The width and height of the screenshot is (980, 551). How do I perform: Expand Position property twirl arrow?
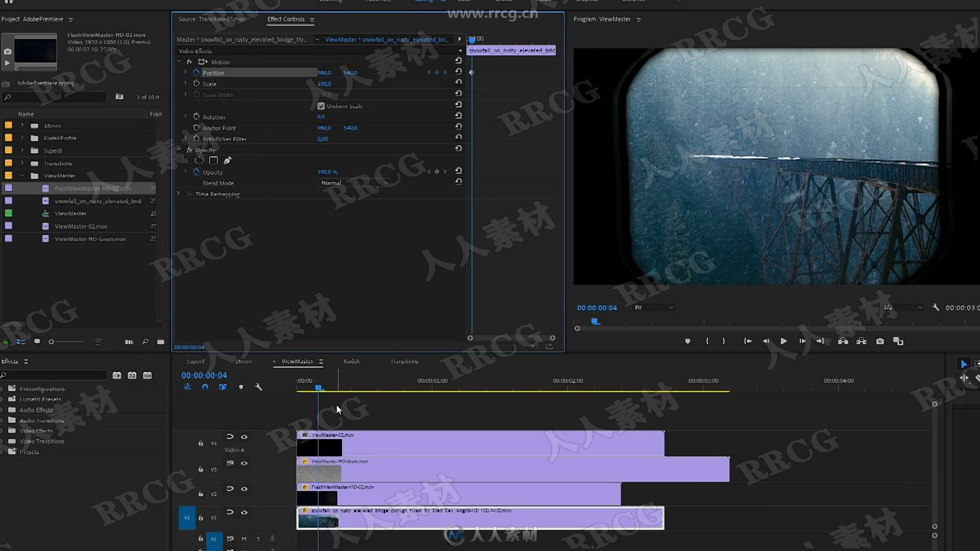coord(185,72)
